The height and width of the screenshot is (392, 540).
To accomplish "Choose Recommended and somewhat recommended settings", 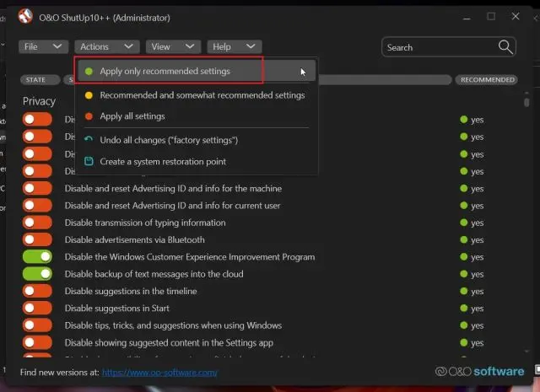I will 197,95.
